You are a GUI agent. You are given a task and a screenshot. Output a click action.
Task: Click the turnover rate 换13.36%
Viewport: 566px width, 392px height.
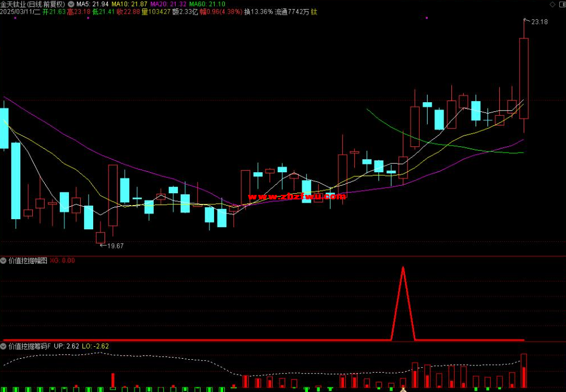(x=259, y=12)
